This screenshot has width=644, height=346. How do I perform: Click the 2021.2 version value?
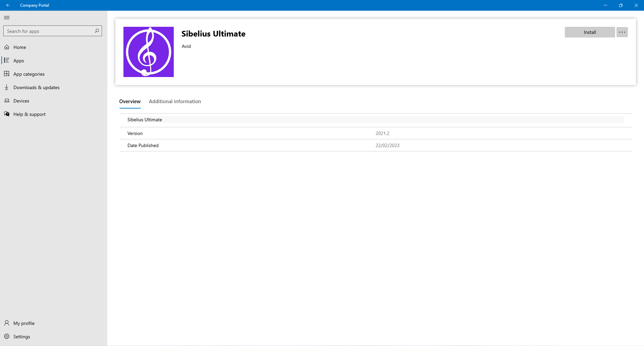click(x=382, y=133)
